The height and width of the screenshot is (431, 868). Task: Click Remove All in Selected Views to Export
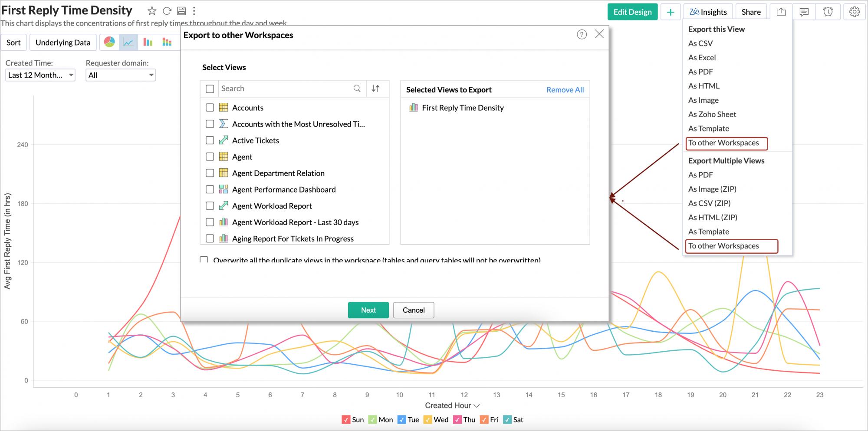565,89
